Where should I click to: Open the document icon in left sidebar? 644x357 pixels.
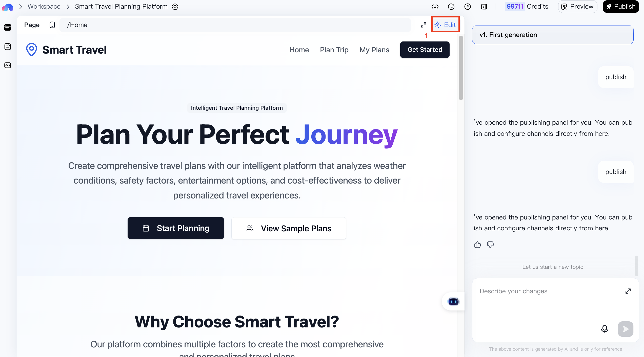[x=8, y=47]
